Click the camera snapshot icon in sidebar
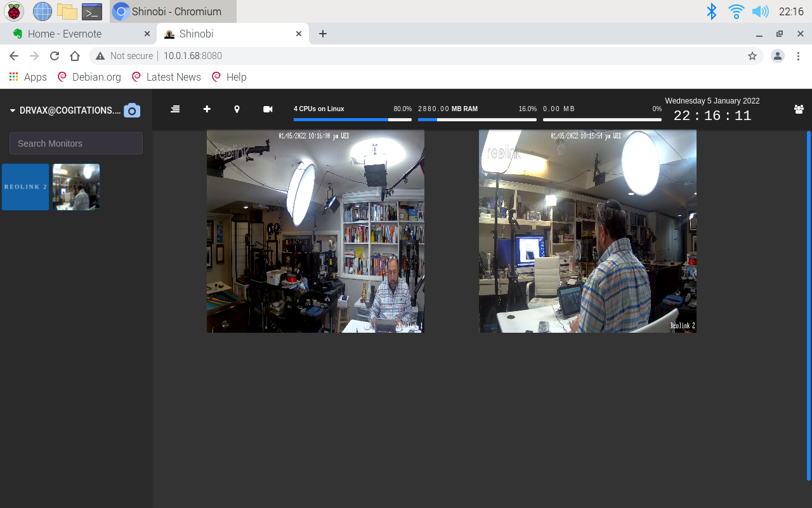This screenshot has height=508, width=812. point(131,110)
